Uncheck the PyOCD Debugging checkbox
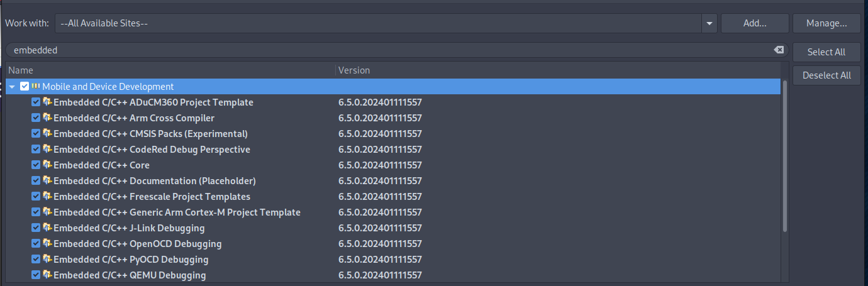 coord(36,260)
